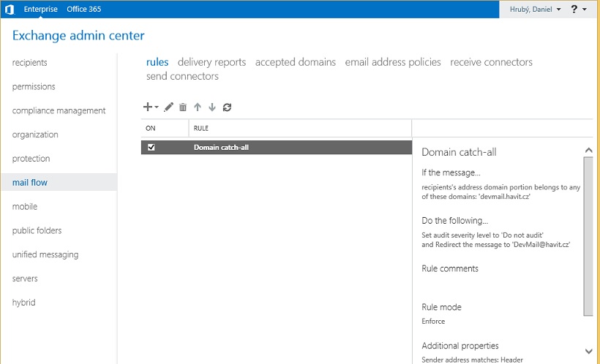Click Office 365 in top bar
The height and width of the screenshot is (364, 600).
point(83,10)
